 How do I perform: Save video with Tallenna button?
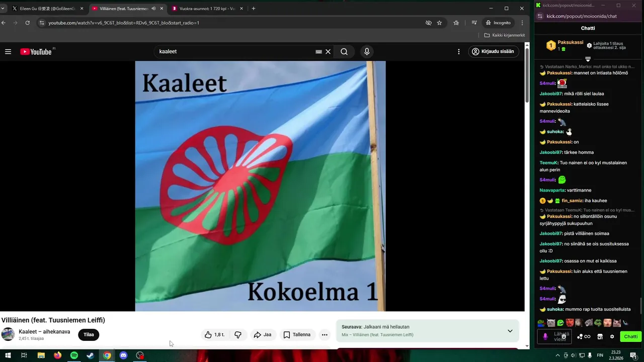point(297,334)
